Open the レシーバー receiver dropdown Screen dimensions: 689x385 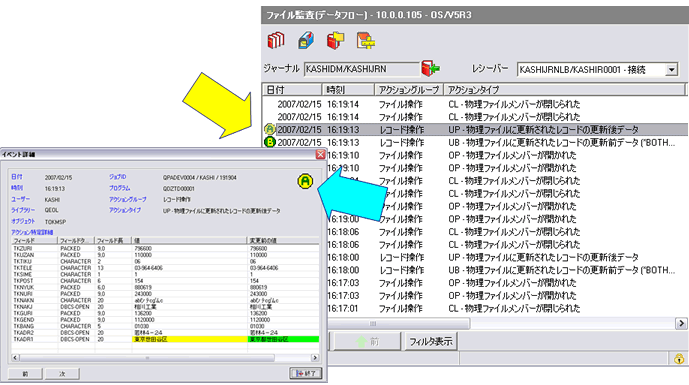(671, 69)
